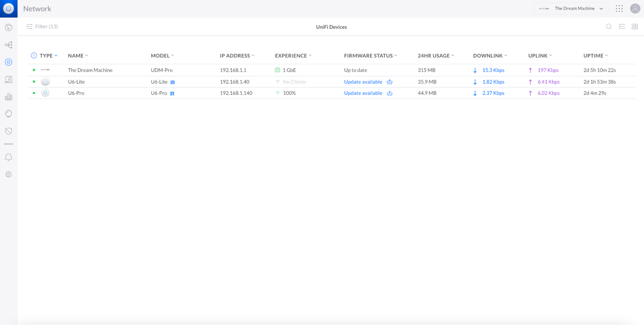The image size is (644, 325).
Task: Open the Statistics bar chart icon
Action: pos(9,97)
